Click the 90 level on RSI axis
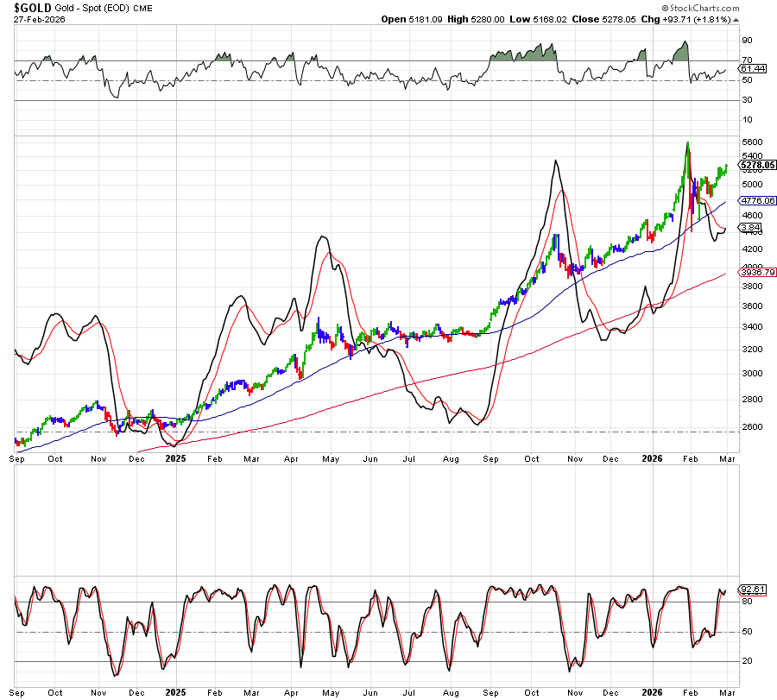 point(746,41)
